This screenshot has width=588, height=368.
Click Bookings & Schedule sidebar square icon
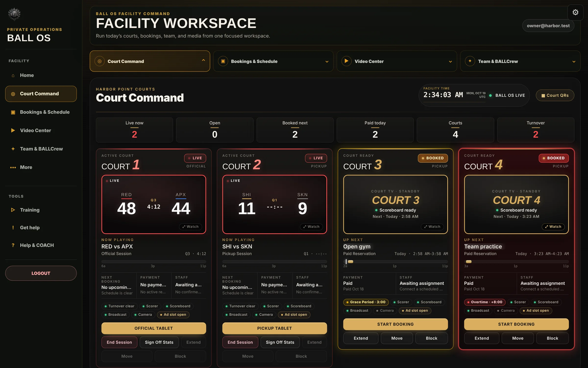(x=13, y=112)
